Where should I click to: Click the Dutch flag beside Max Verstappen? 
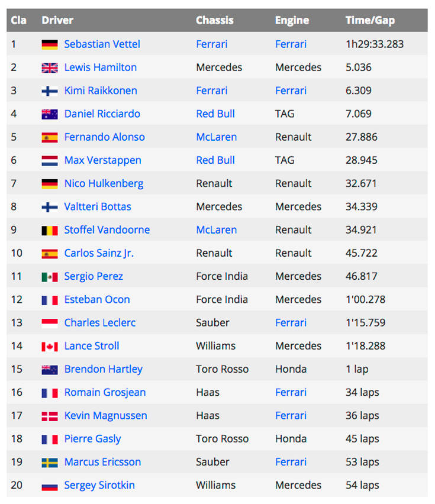pos(50,160)
